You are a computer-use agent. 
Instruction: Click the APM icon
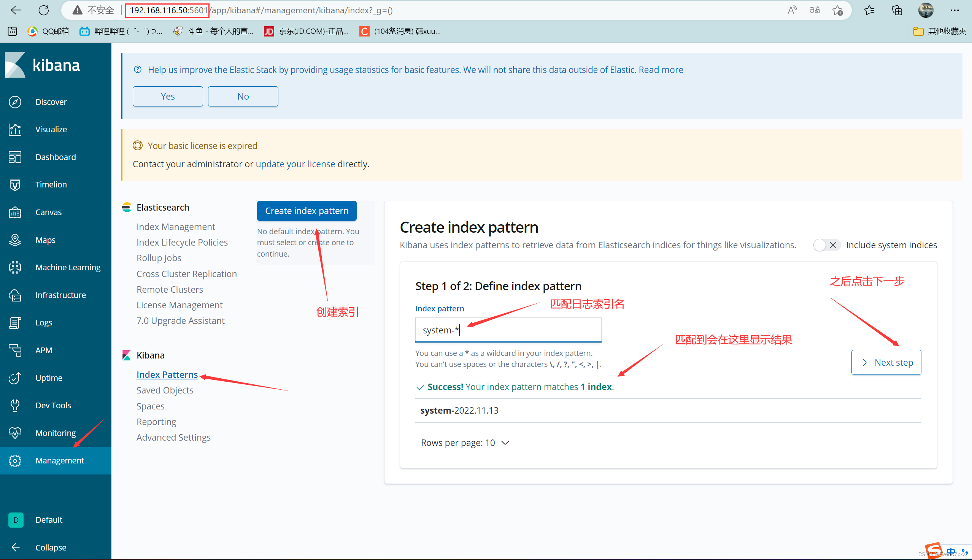click(15, 351)
